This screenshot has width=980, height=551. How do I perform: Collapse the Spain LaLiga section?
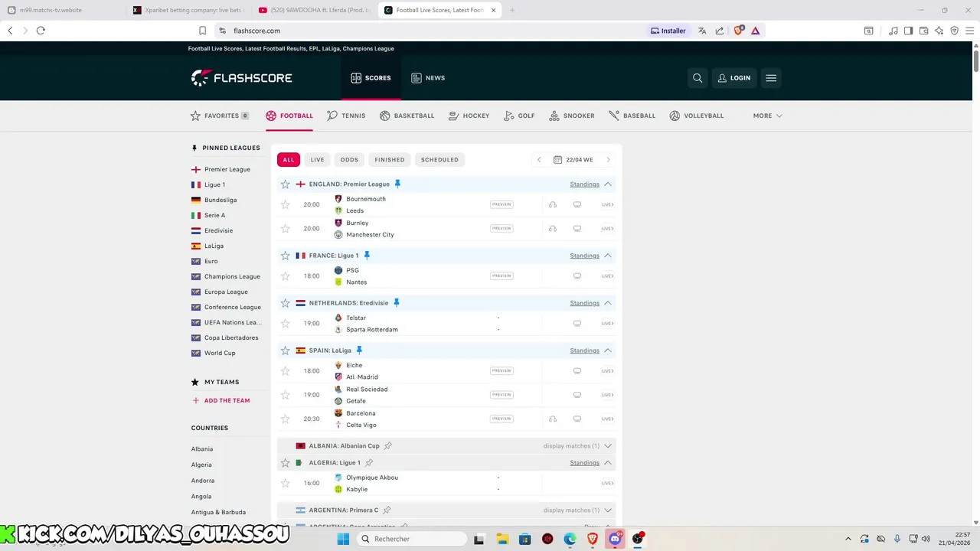point(608,350)
